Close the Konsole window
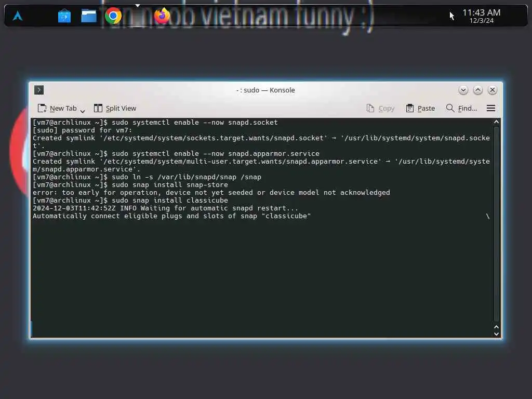Viewport: 532px width, 399px height. point(493,90)
